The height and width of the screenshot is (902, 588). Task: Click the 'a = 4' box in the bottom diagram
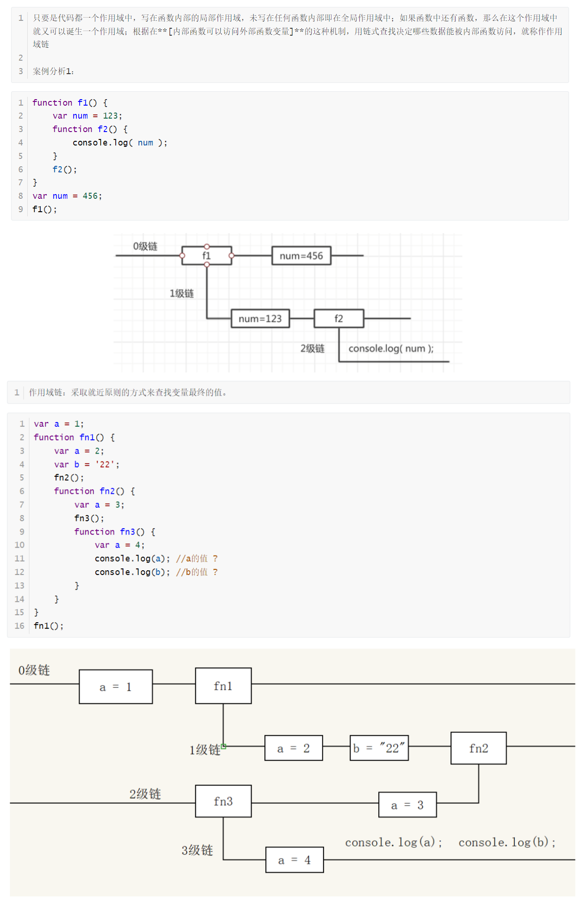[294, 860]
